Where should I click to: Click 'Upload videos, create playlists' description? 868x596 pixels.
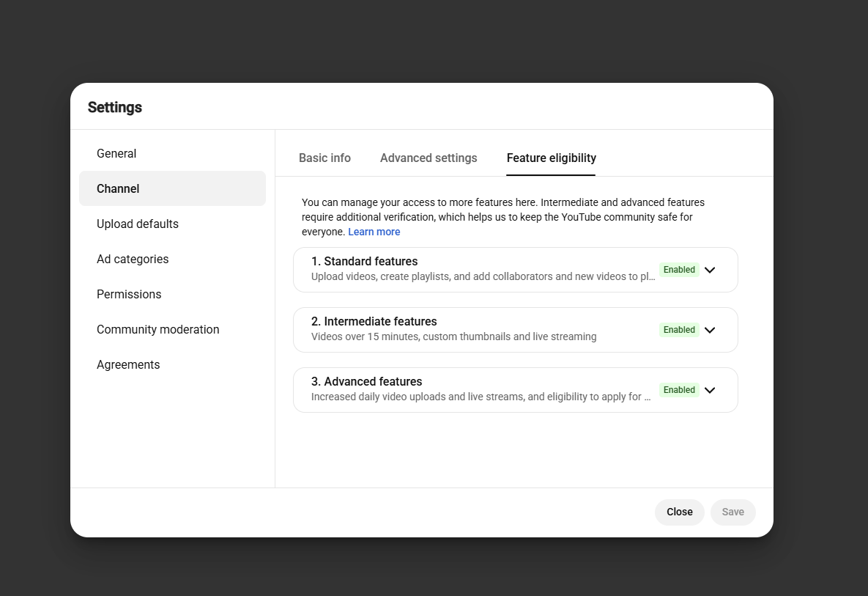(x=483, y=276)
